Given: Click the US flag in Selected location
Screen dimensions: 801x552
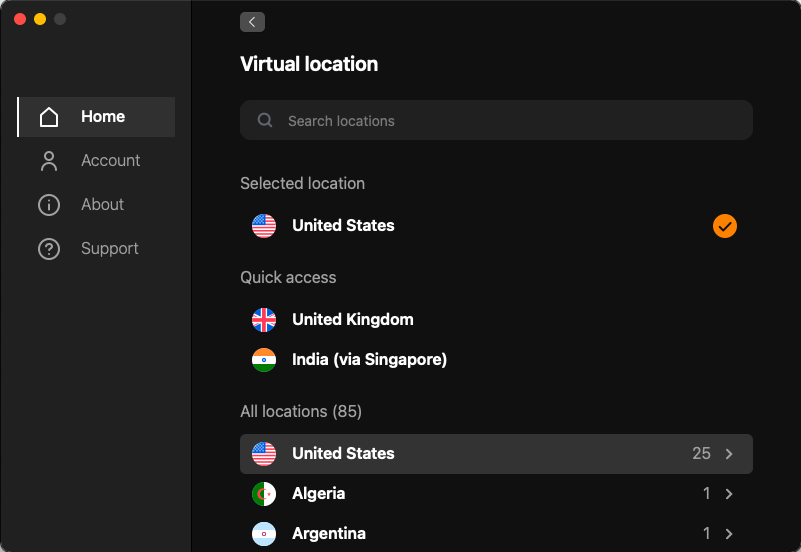Looking at the screenshot, I should point(264,226).
